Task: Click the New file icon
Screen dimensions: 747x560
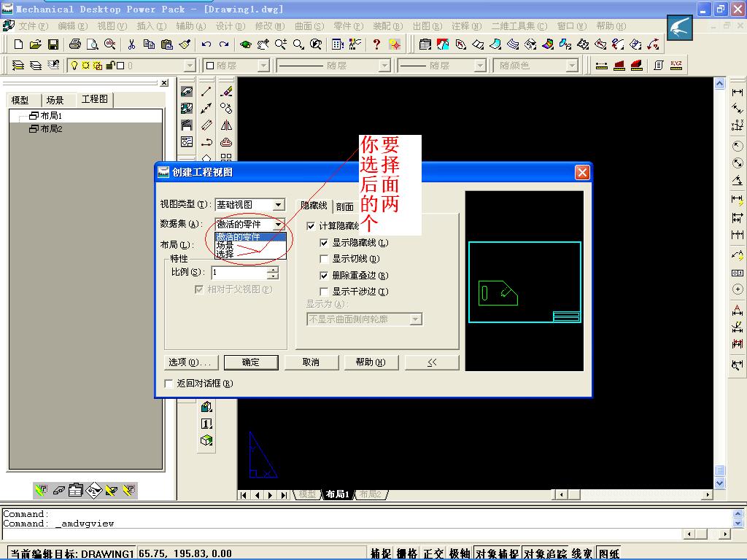Action: [x=18, y=44]
